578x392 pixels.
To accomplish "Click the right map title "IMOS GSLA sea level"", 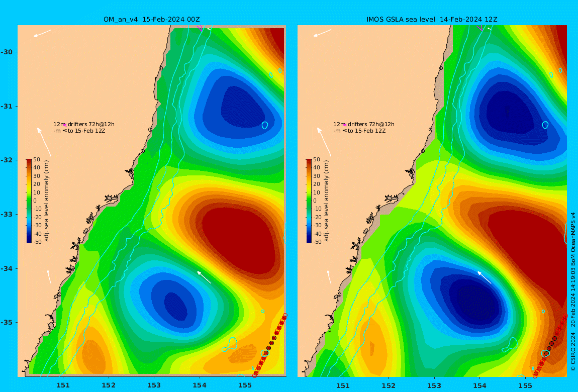I will coord(400,20).
